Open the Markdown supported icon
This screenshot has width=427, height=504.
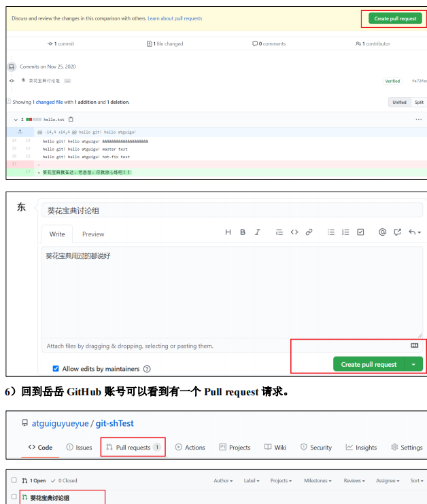point(415,345)
